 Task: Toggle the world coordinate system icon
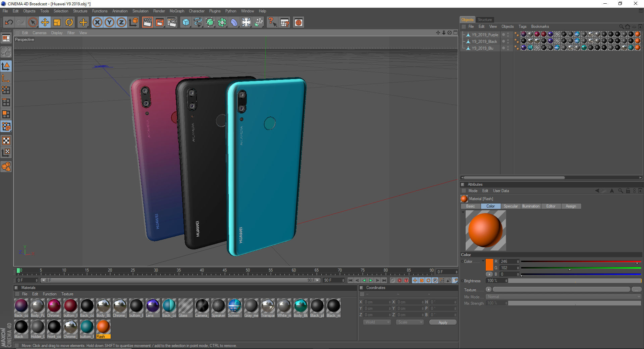pyautogui.click(x=133, y=22)
